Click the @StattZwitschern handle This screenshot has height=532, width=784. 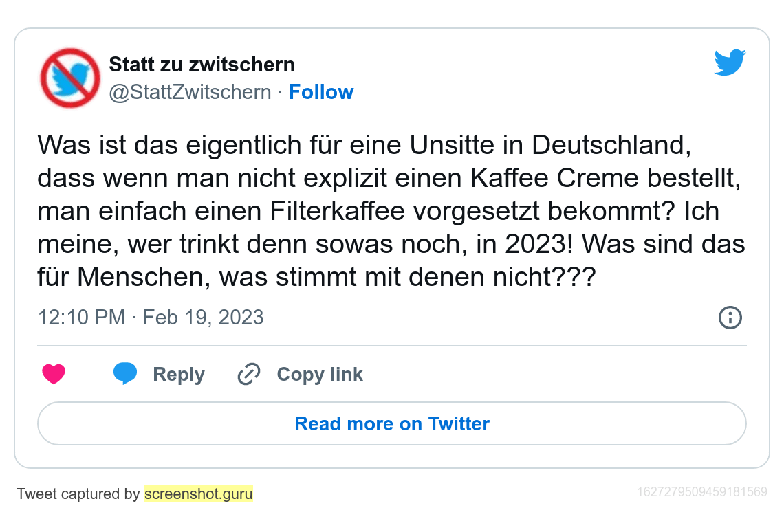tap(190, 92)
